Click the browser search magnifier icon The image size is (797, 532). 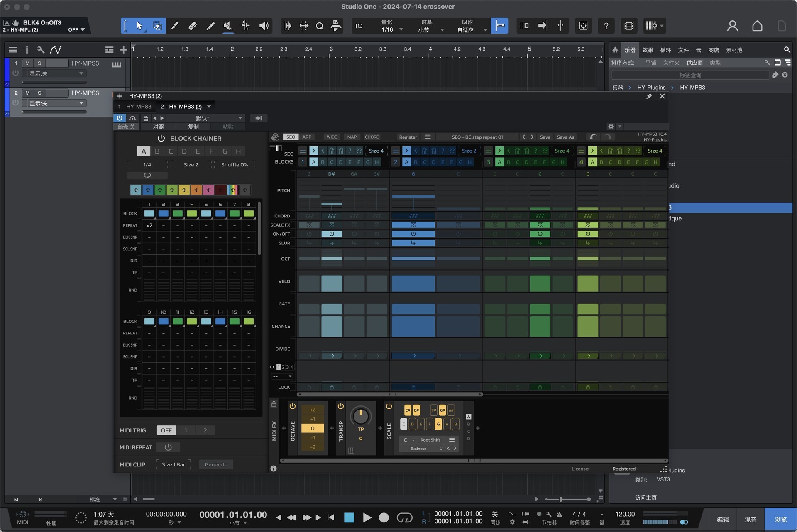787,50
